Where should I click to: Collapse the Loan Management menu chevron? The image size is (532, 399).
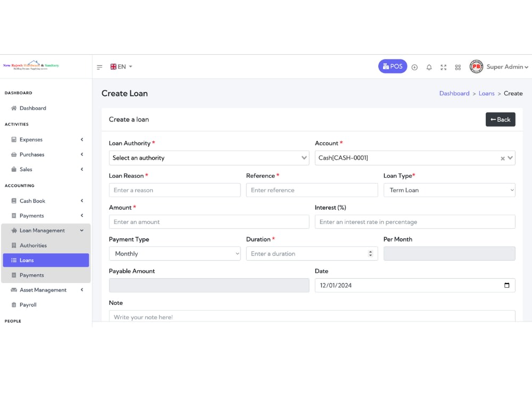coord(82,230)
